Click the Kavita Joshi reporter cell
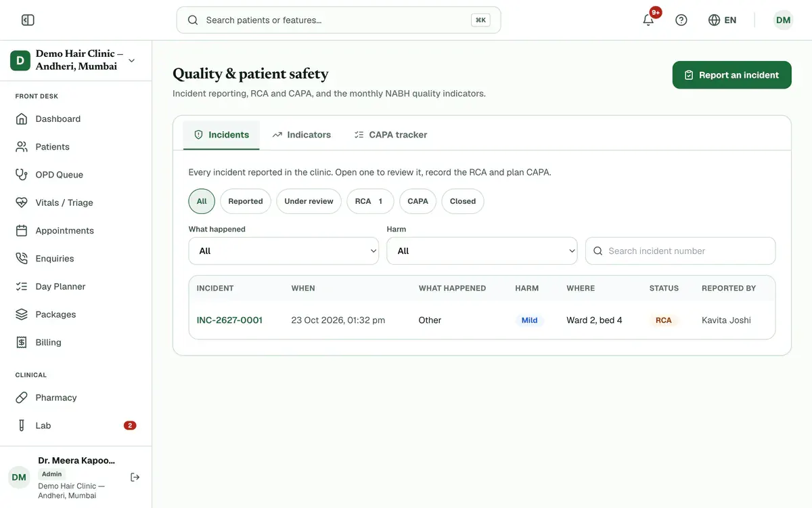The width and height of the screenshot is (812, 508). [726, 320]
